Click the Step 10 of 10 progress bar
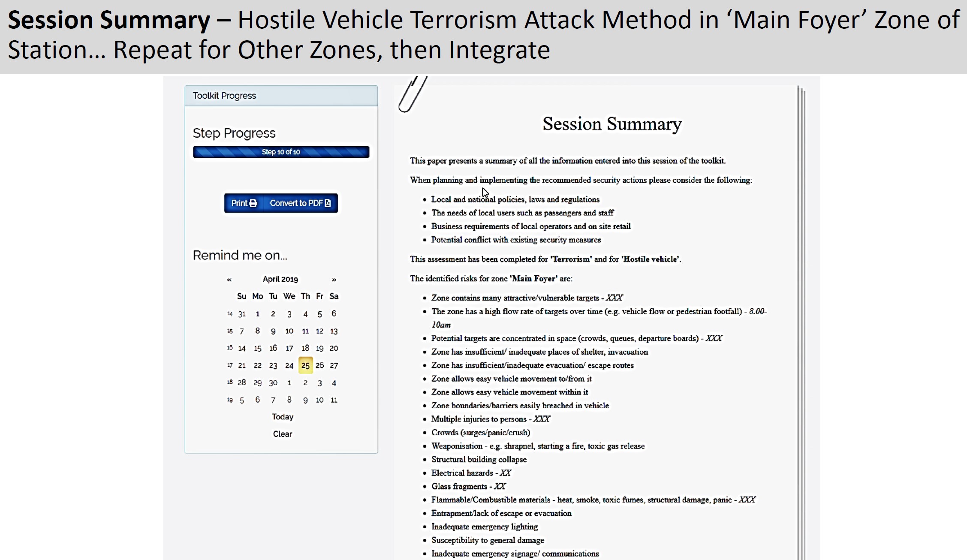This screenshot has width=967, height=560. 281,152
